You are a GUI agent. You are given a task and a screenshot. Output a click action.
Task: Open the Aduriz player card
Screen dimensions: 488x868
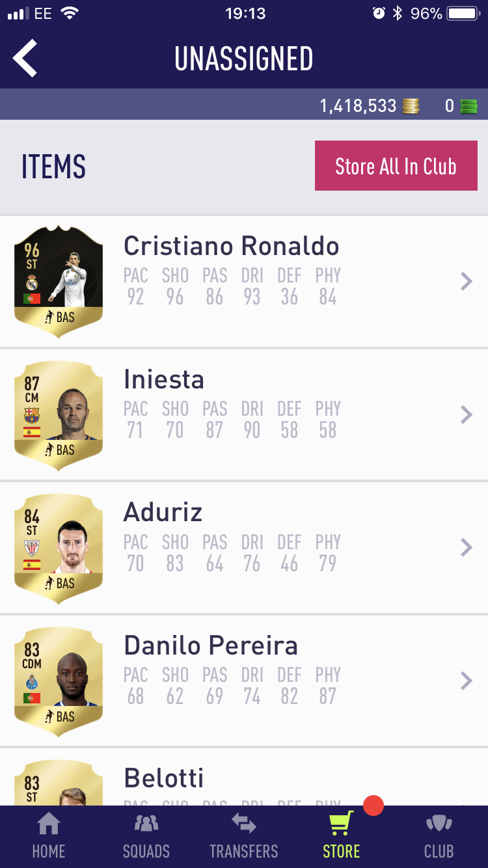point(59,549)
